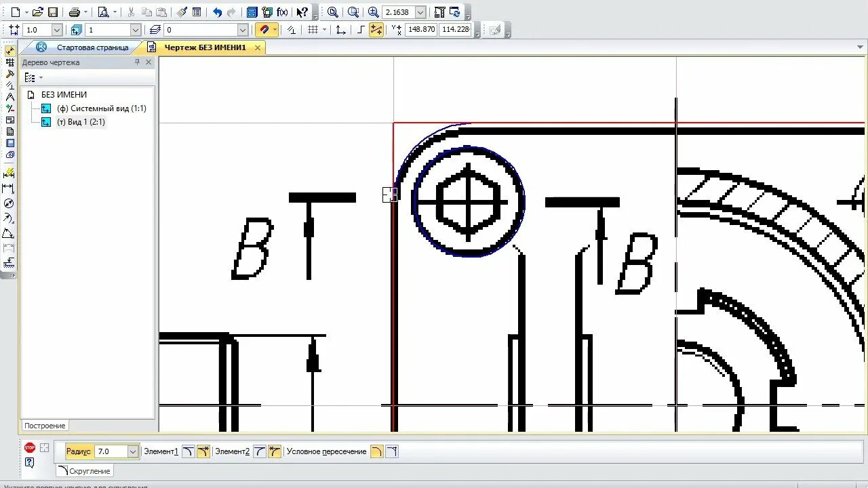Image resolution: width=868 pixels, height=488 pixels.
Task: Choose fillet with условное пересечение on
Action: pyautogui.click(x=377, y=451)
